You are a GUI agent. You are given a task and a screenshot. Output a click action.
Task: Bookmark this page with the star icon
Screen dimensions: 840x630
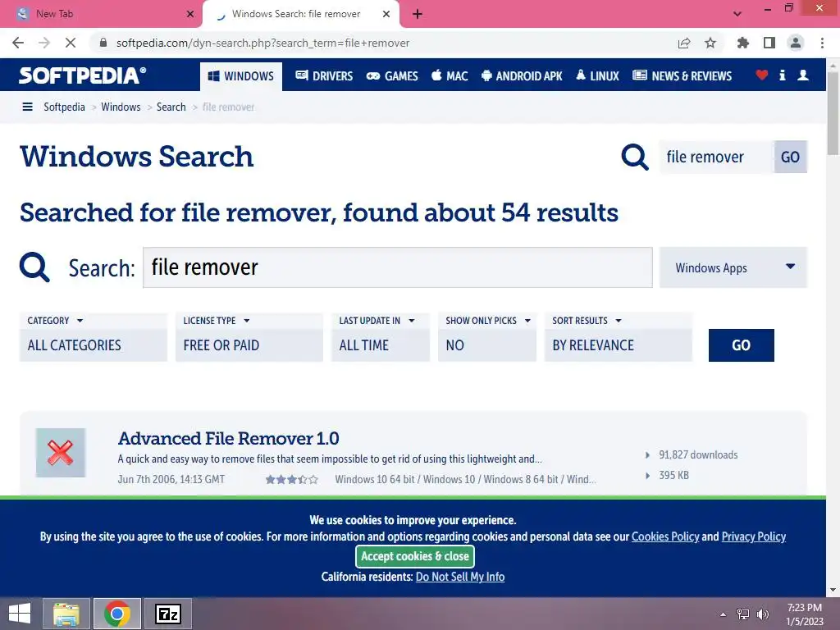coord(710,43)
